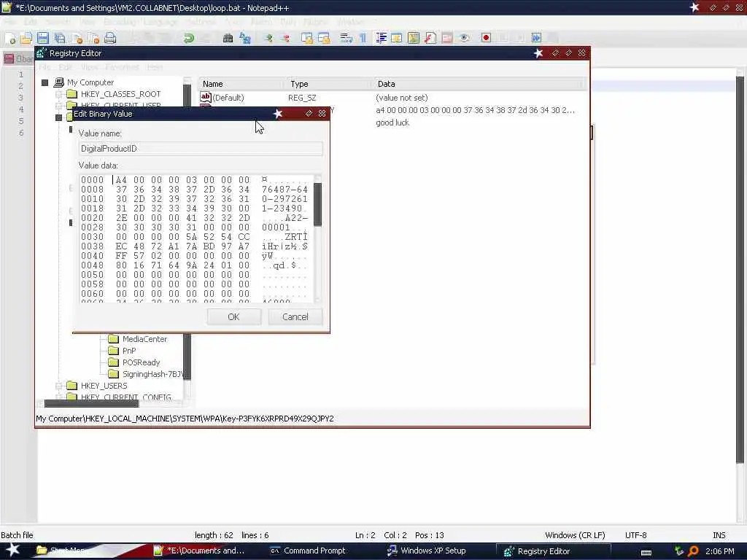
Task: Click the Registry Editor title bar icon
Action: [42, 52]
